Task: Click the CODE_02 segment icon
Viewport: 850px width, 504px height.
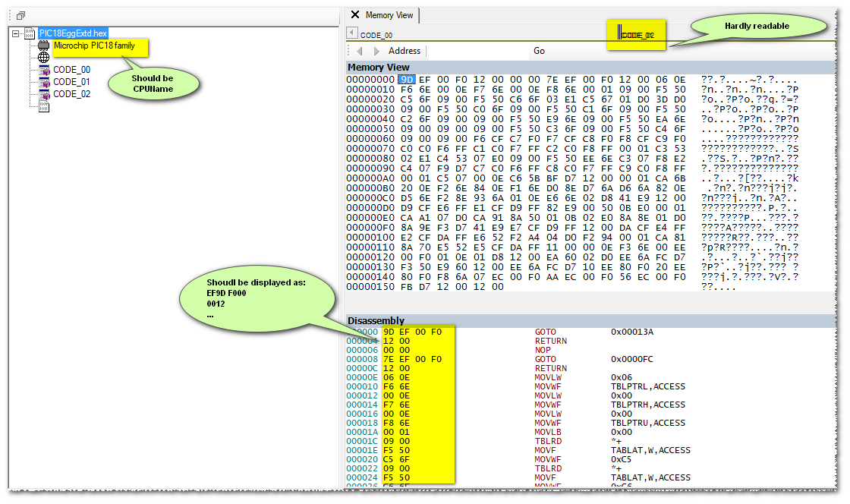Action: pyautogui.click(x=45, y=94)
